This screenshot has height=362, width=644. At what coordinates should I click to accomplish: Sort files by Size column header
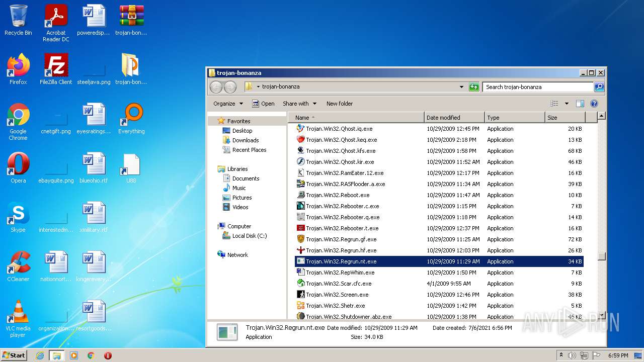(x=565, y=118)
